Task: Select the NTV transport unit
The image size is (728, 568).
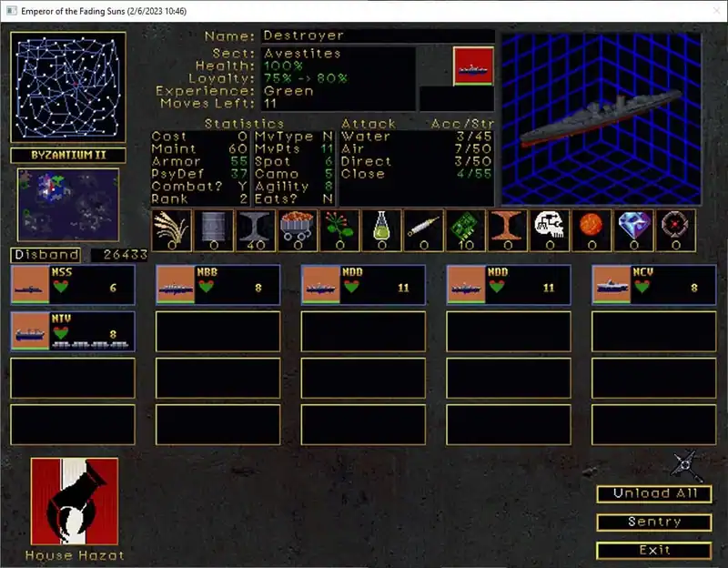Action: [x=73, y=331]
